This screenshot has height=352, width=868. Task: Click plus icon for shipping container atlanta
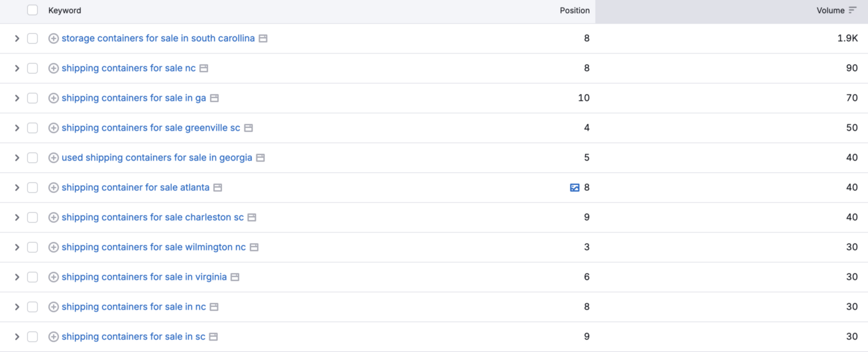(x=54, y=188)
